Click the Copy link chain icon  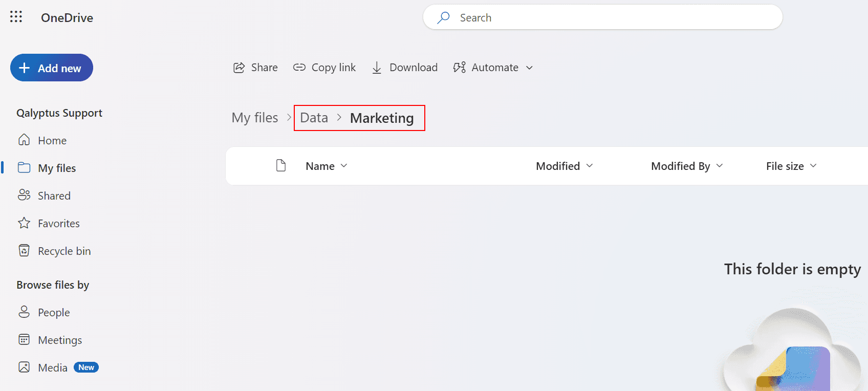(299, 68)
